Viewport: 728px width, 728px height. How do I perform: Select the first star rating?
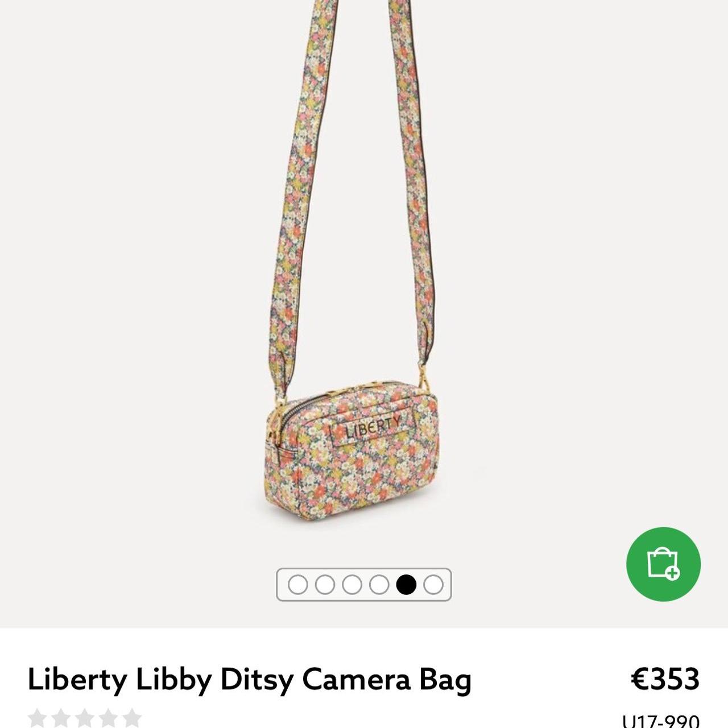(x=38, y=718)
